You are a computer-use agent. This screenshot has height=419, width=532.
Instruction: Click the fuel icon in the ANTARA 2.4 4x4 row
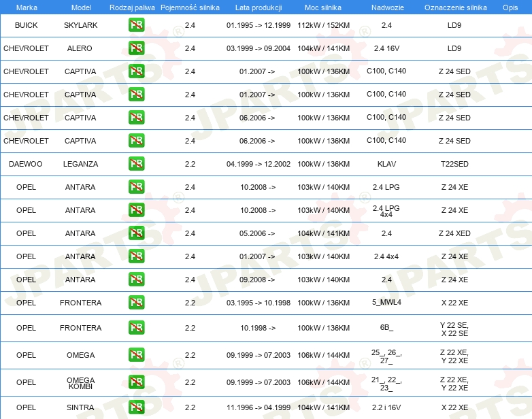coord(136,256)
